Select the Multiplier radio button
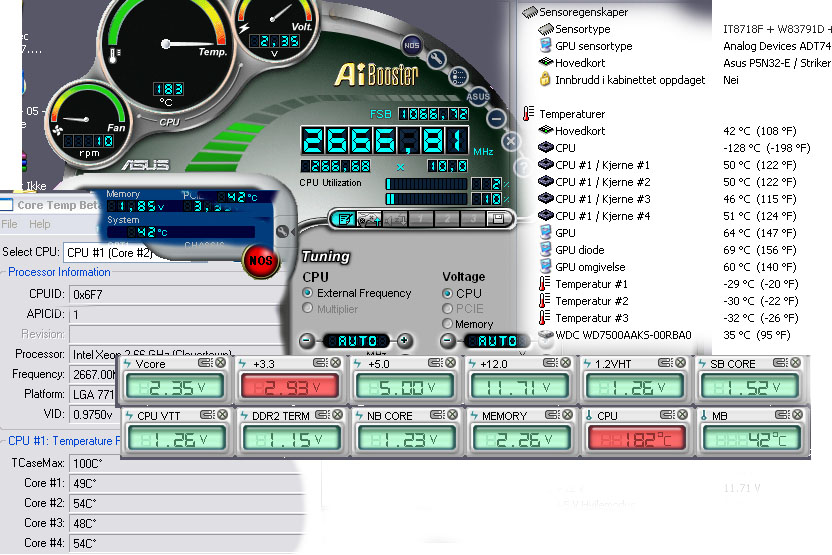 pos(307,308)
